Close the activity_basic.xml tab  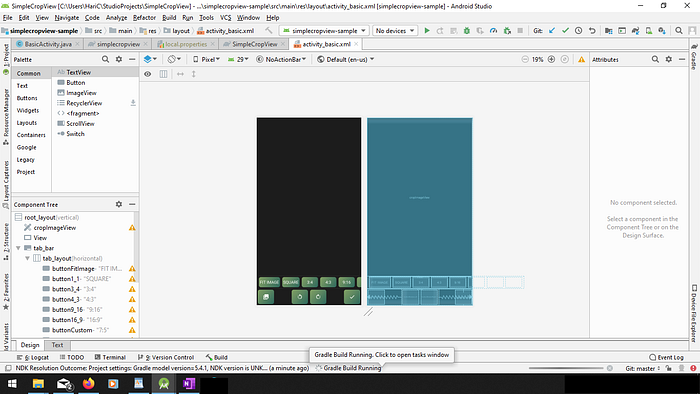click(x=356, y=44)
